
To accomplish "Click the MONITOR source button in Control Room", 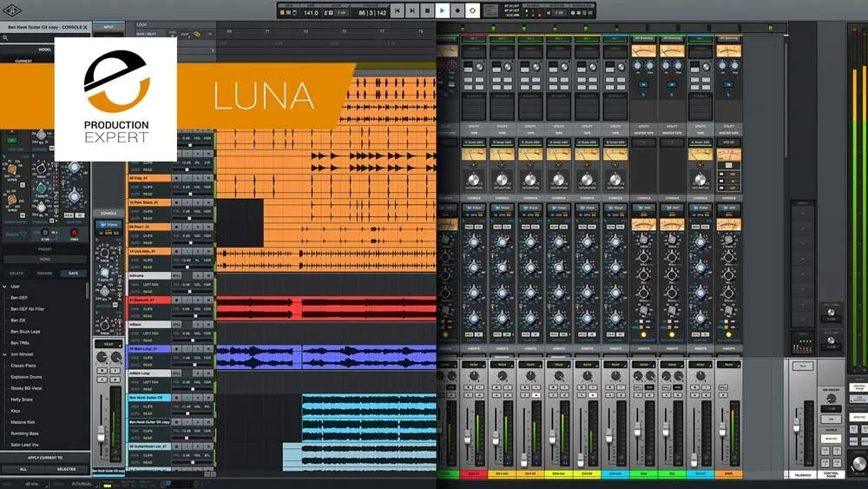I will coord(831,439).
